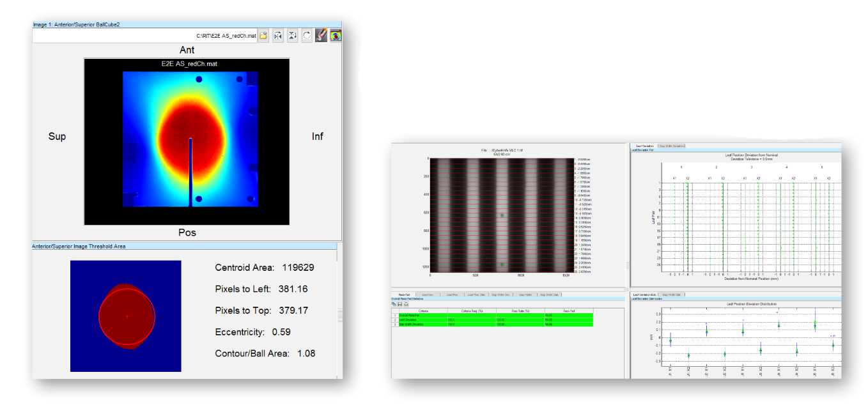Viewport: 868px width, 407px height.
Task: Select the flip vertical toolbar icon
Action: point(292,35)
